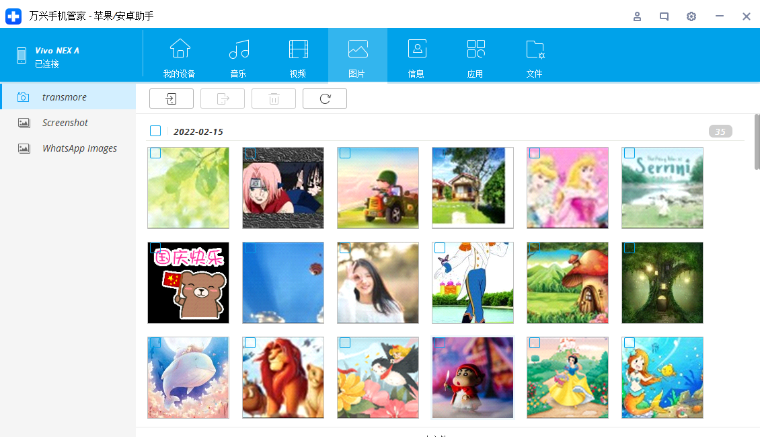
Task: Check the Lion King photo checkbox
Action: [x=250, y=343]
